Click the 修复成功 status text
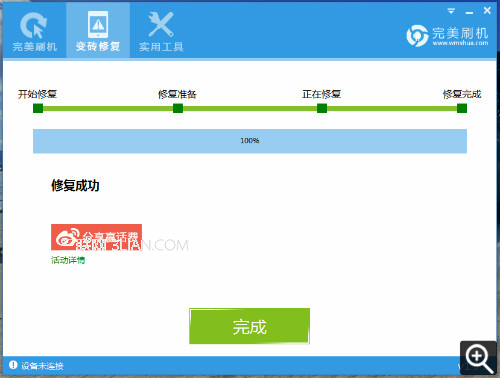 (75, 185)
